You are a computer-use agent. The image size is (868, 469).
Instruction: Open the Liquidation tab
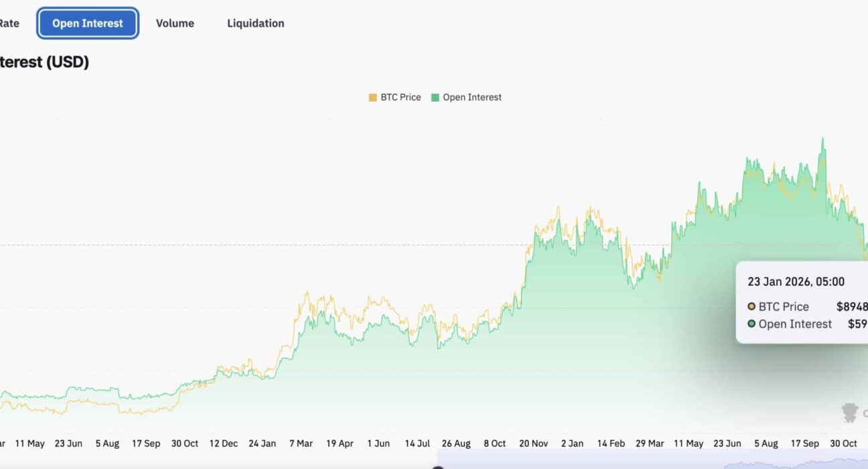coord(255,23)
